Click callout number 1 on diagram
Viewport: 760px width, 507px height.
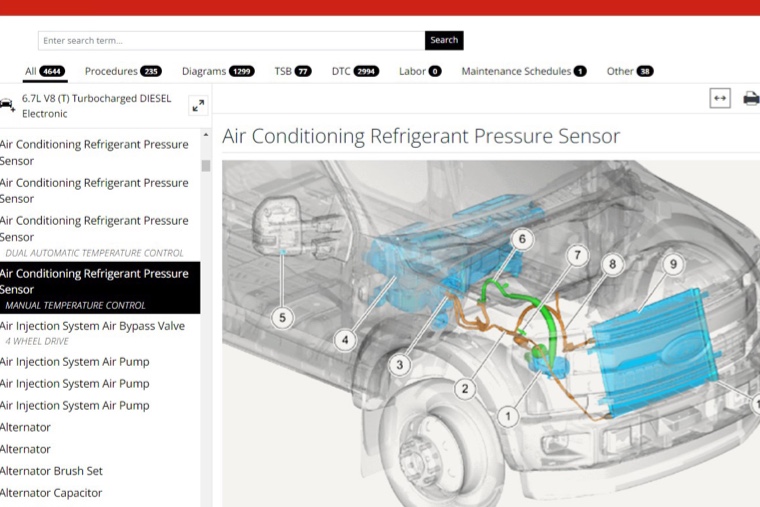tap(508, 416)
